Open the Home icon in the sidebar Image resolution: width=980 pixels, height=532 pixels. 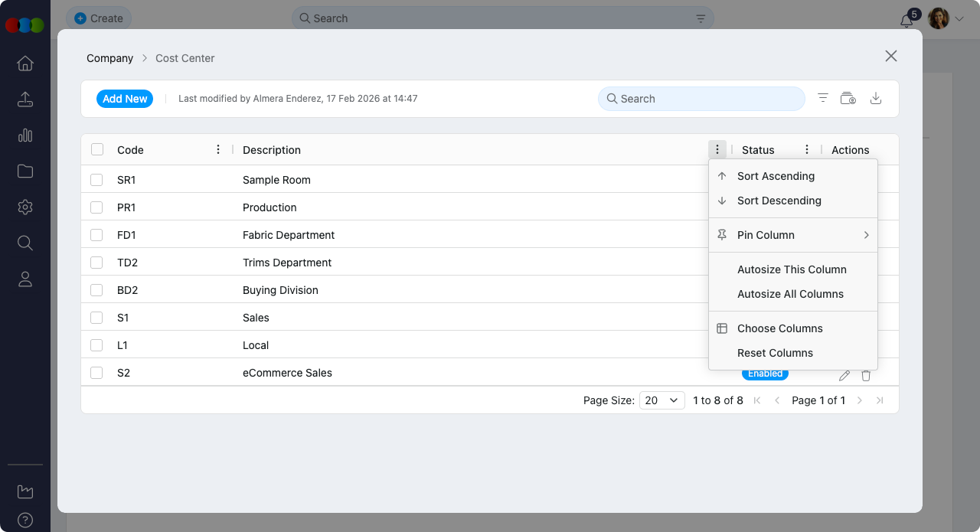point(24,64)
